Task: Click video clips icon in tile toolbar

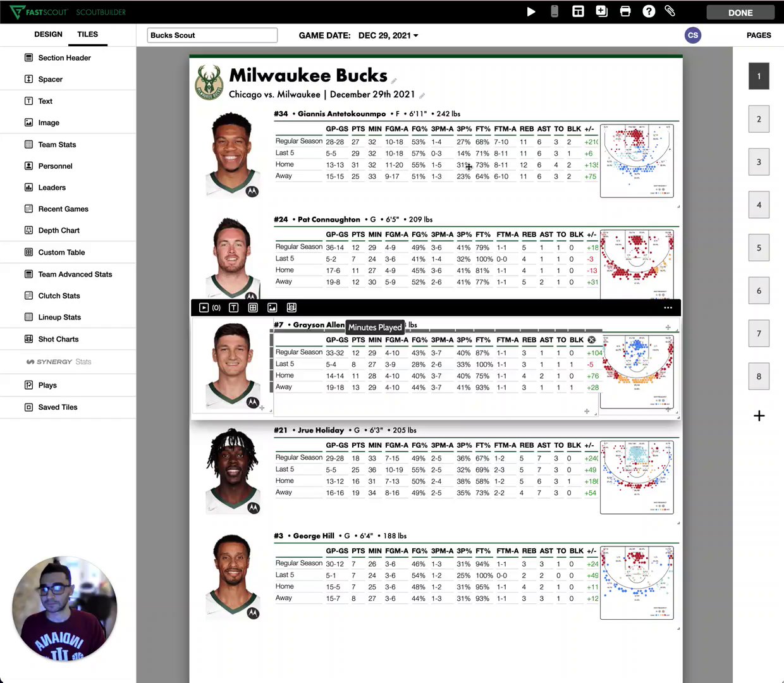Action: pyautogui.click(x=204, y=307)
